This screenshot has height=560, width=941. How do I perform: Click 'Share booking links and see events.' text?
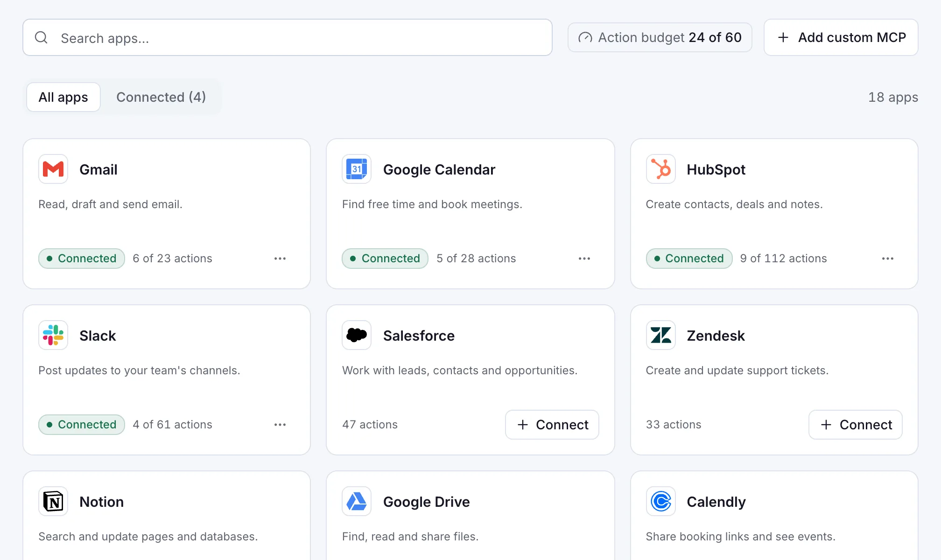click(x=741, y=537)
